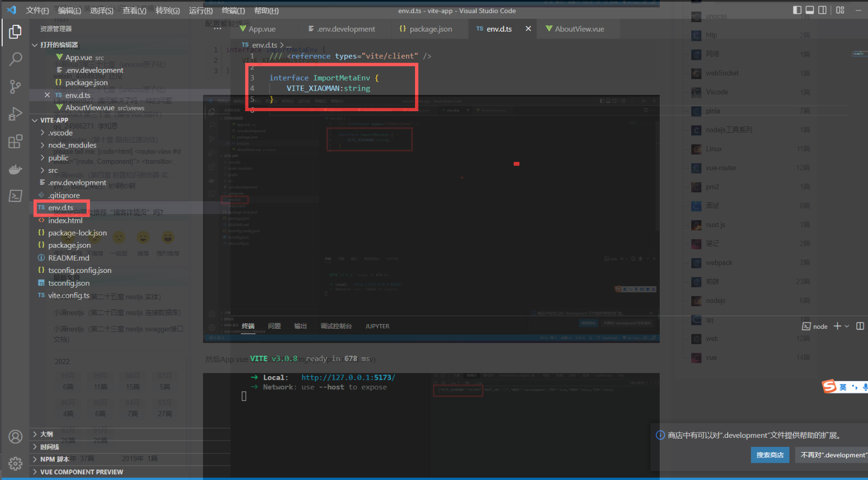Open the Extensions view
868x480 pixels.
(15, 141)
